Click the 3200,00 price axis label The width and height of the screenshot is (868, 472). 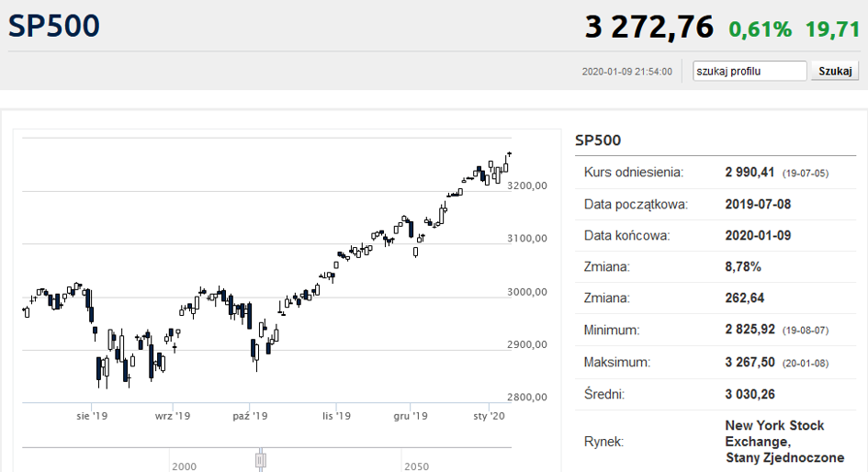coord(527,185)
